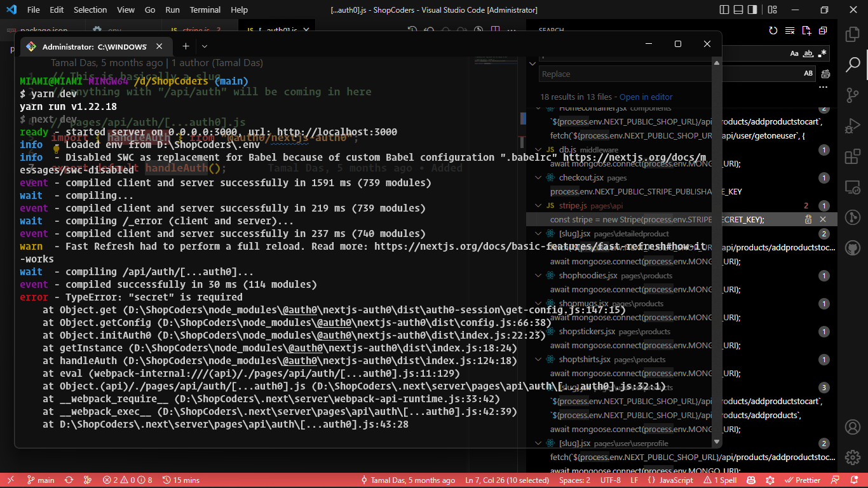Viewport: 868px width, 488px height.
Task: Click LF end-of-line sequence in status bar
Action: pyautogui.click(x=635, y=480)
